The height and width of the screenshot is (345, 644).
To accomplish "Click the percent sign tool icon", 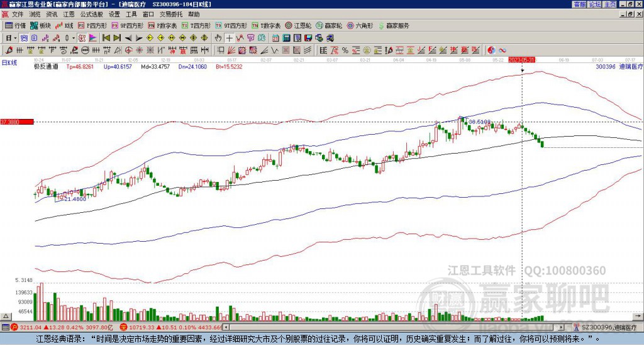I will (x=345, y=50).
